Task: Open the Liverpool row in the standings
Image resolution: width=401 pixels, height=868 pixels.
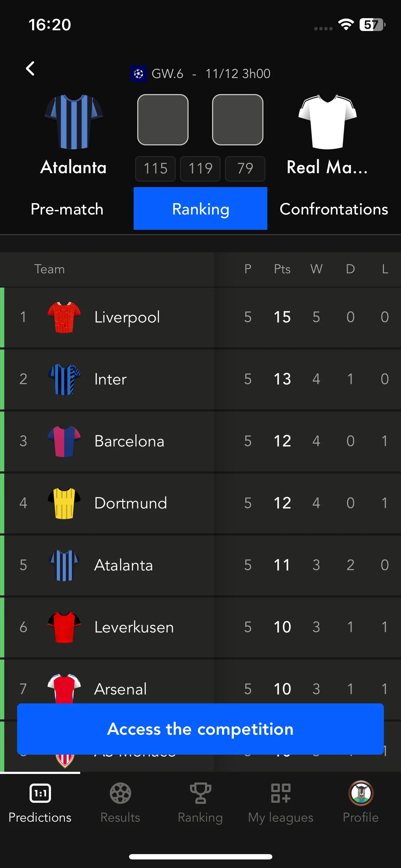Action: [200, 317]
